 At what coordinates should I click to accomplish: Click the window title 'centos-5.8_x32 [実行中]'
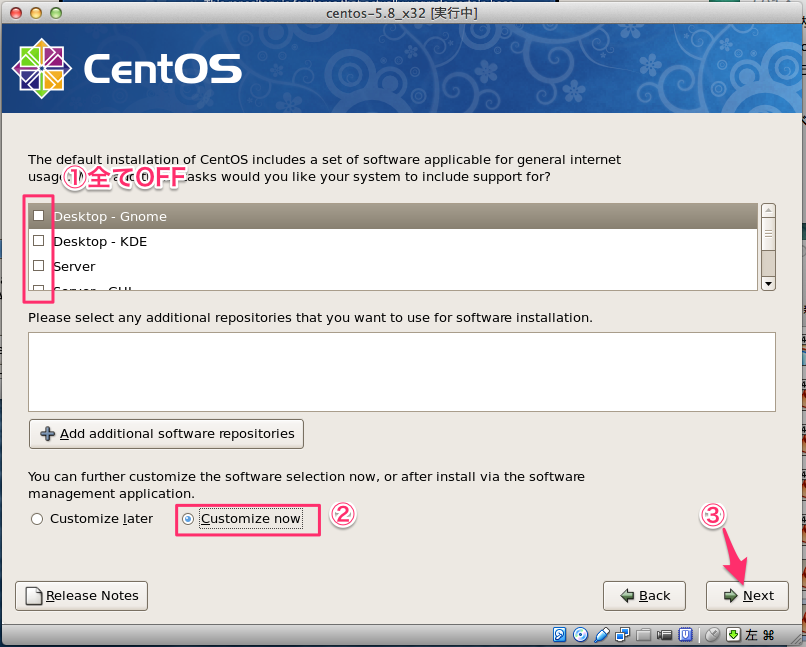click(x=401, y=13)
